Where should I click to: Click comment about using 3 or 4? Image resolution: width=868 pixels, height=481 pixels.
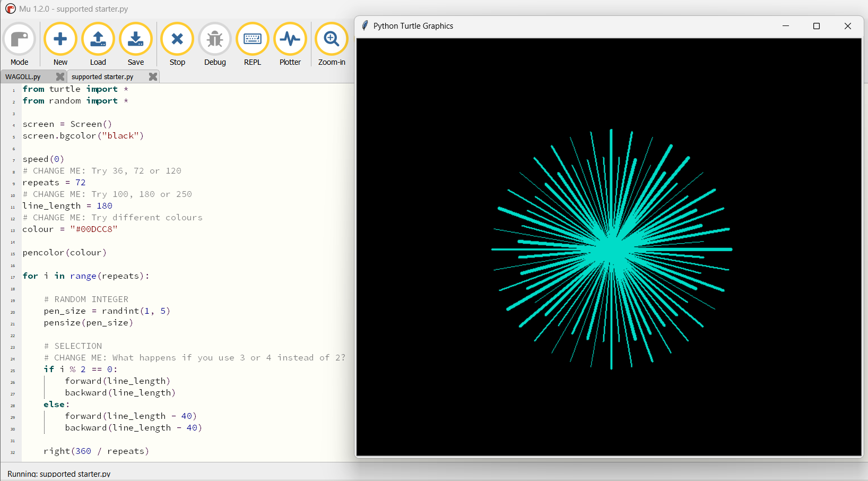click(x=195, y=358)
